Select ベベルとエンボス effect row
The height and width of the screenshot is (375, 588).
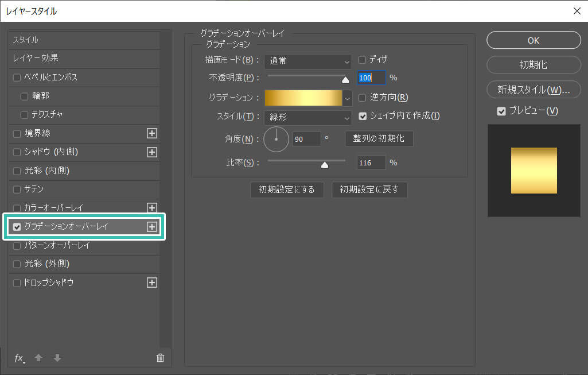pos(84,78)
